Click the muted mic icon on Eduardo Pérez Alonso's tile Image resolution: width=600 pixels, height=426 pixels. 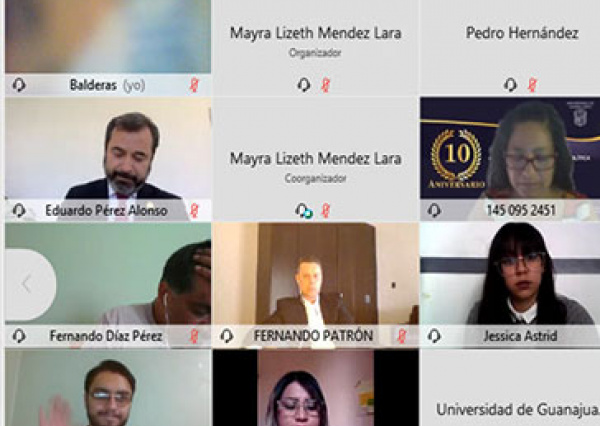194,210
